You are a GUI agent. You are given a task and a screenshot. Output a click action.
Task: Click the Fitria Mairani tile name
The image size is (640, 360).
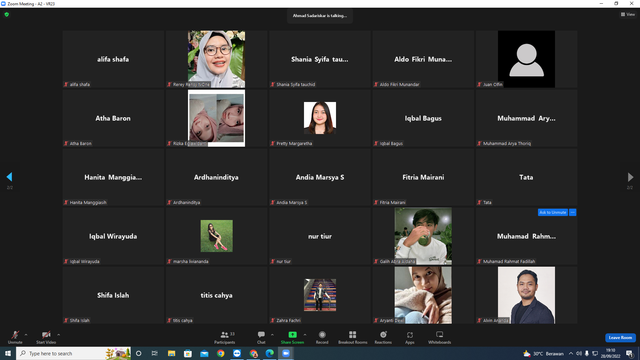(423, 177)
